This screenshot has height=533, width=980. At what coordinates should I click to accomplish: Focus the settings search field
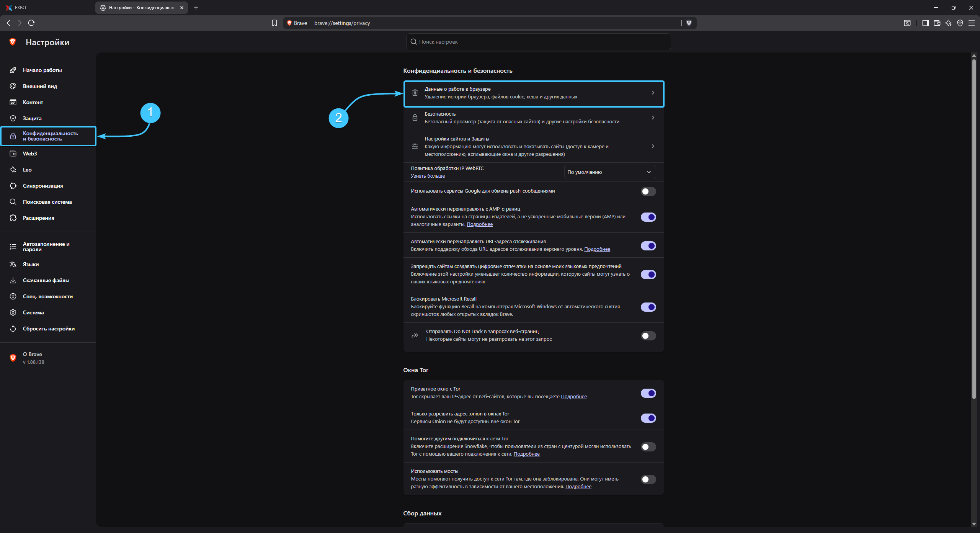tap(538, 42)
